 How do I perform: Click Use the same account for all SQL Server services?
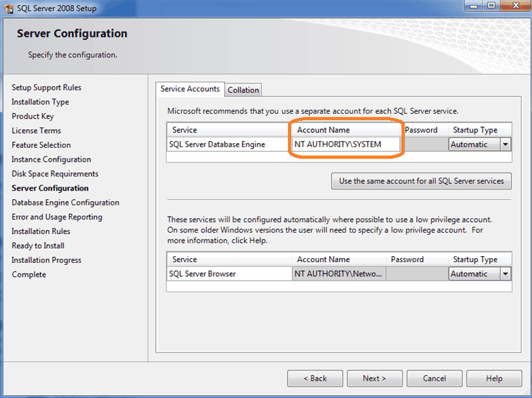[x=422, y=181]
